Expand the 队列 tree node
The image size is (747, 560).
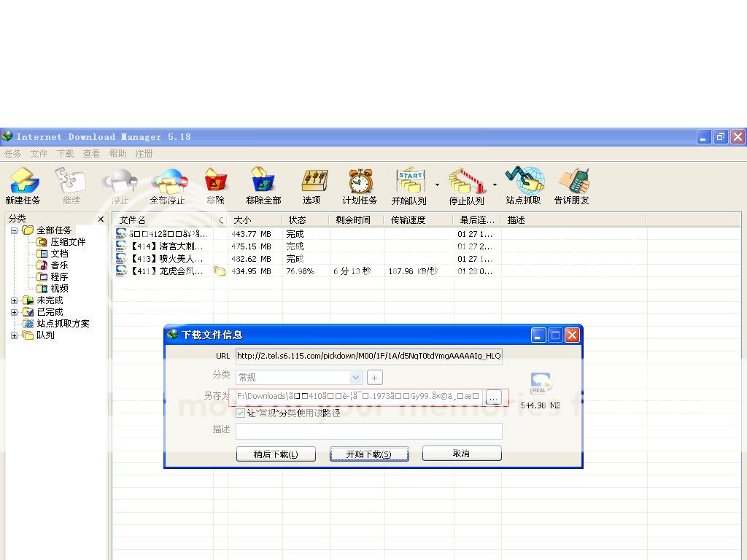pos(15,335)
